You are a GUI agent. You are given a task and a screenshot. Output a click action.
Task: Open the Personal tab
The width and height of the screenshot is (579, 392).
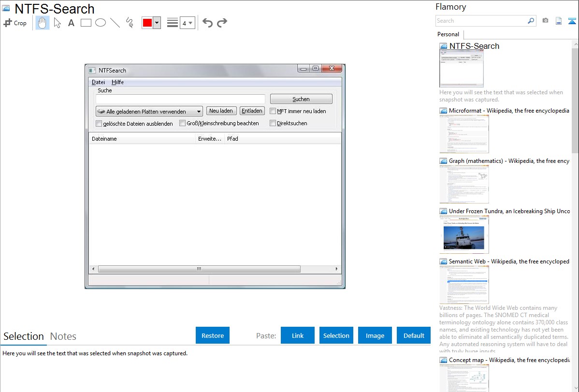[x=448, y=34]
